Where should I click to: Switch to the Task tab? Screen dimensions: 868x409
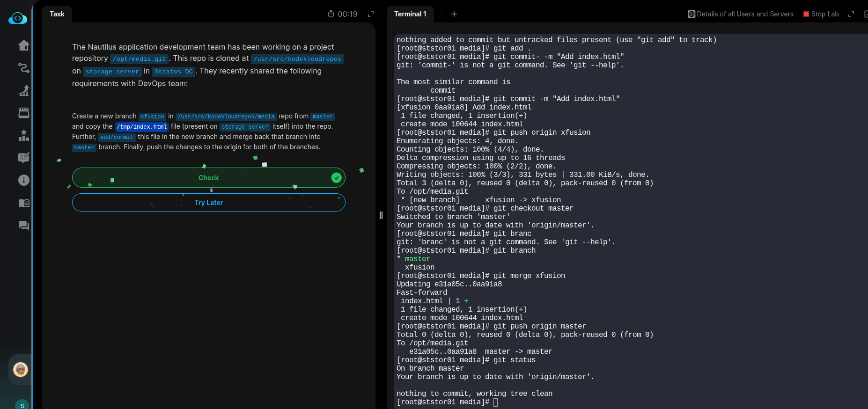57,14
